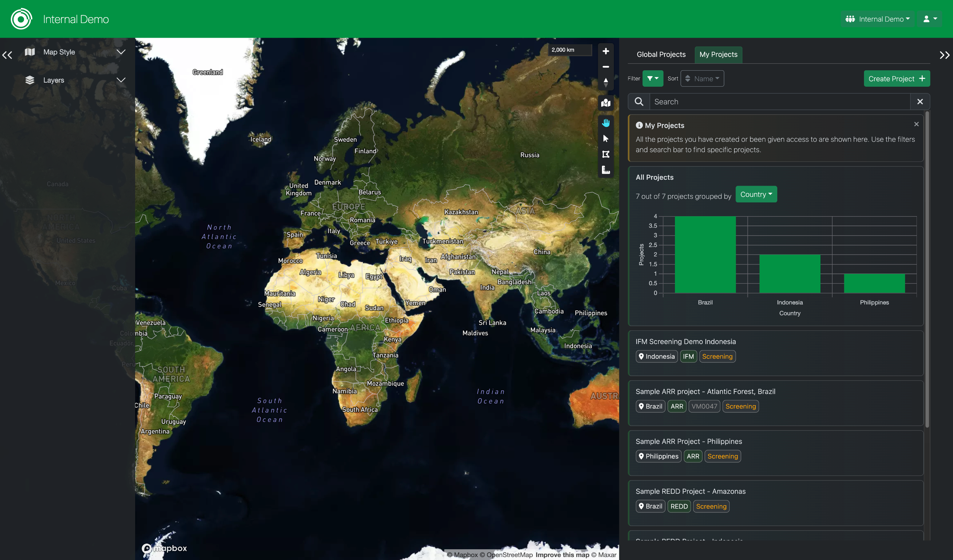
Task: Select the hand pan tool
Action: click(x=605, y=123)
